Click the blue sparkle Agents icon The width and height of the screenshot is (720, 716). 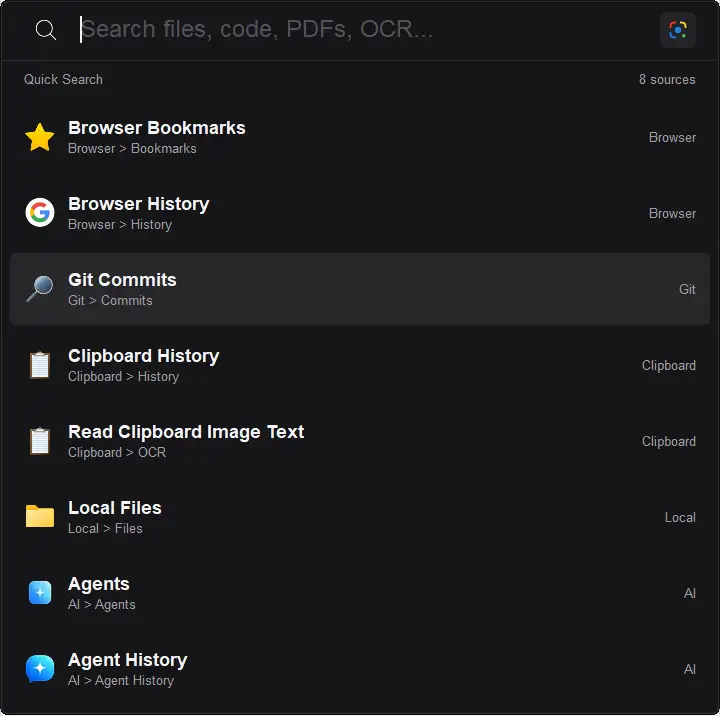pyautogui.click(x=40, y=593)
